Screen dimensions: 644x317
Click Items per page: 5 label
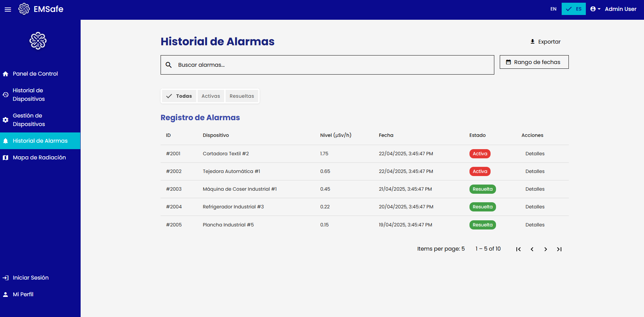441,249
